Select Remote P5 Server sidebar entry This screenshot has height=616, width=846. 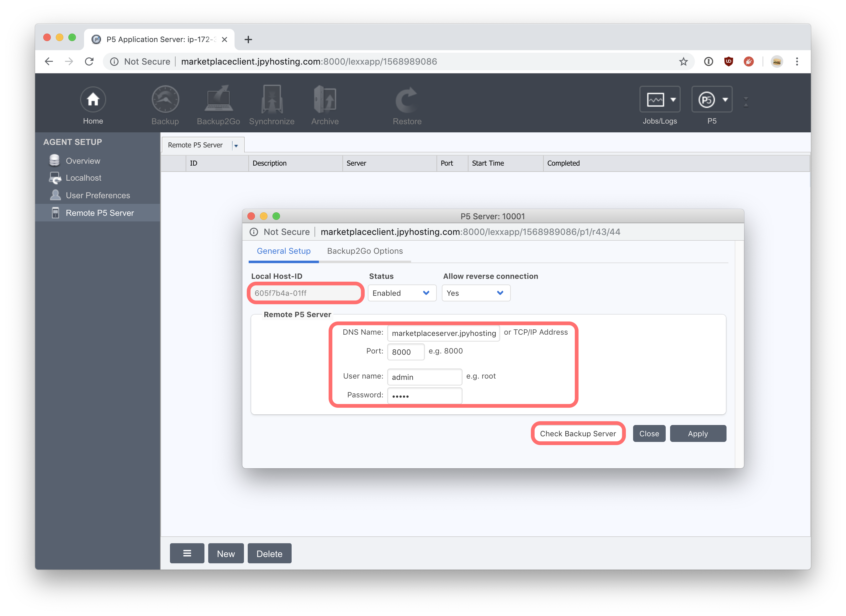click(x=98, y=213)
